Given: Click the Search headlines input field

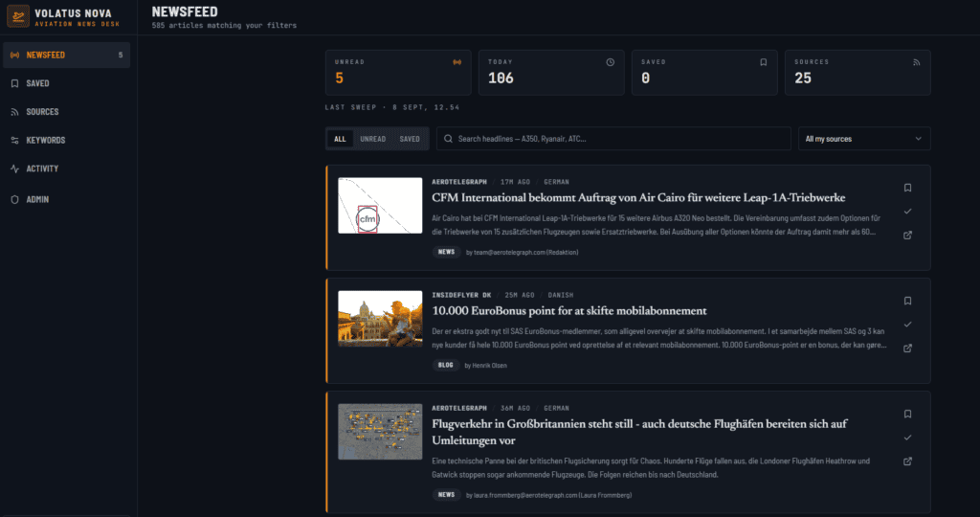Looking at the screenshot, I should pyautogui.click(x=613, y=139).
